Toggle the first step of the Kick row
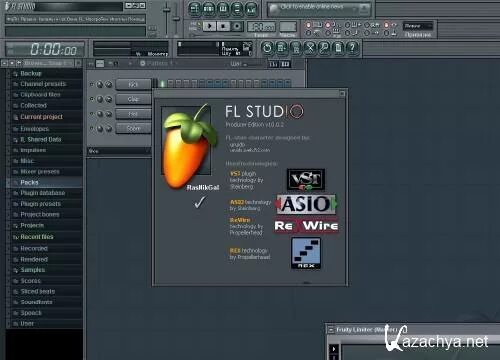This screenshot has height=360, width=500. tap(163, 83)
